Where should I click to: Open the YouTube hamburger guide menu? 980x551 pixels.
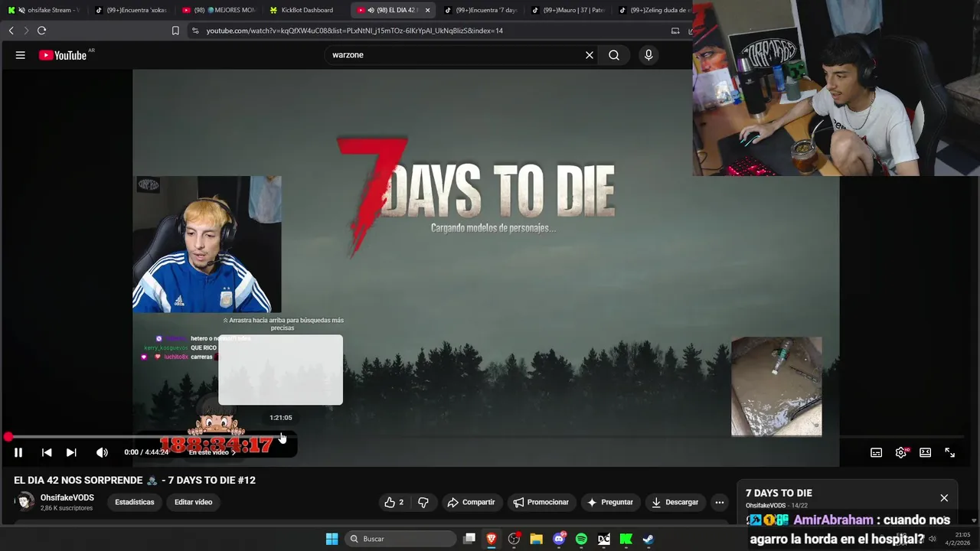21,55
